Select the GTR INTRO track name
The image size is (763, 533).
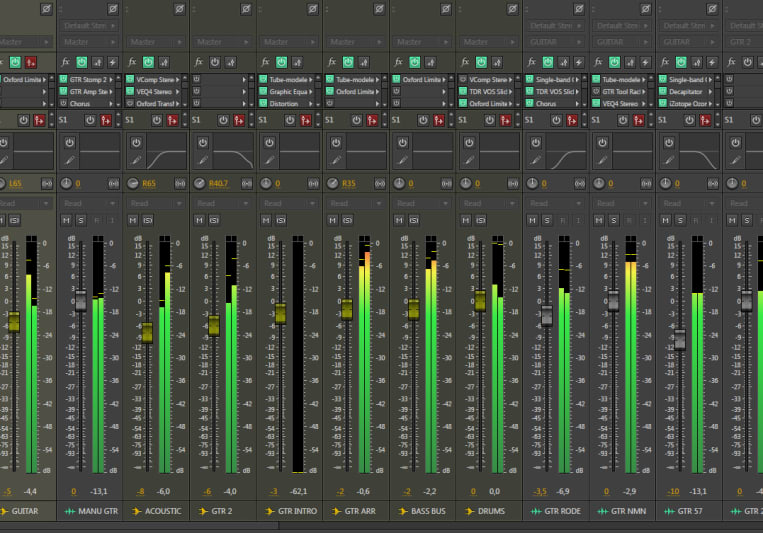(297, 511)
